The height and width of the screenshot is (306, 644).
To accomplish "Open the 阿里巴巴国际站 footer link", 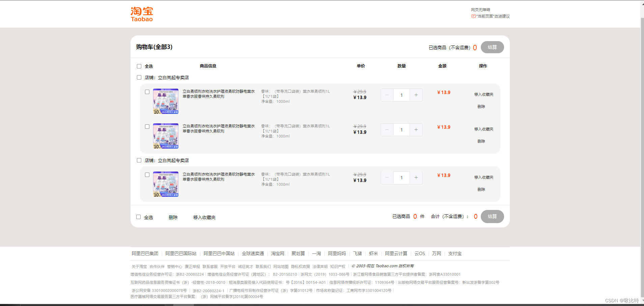I will tap(181, 253).
